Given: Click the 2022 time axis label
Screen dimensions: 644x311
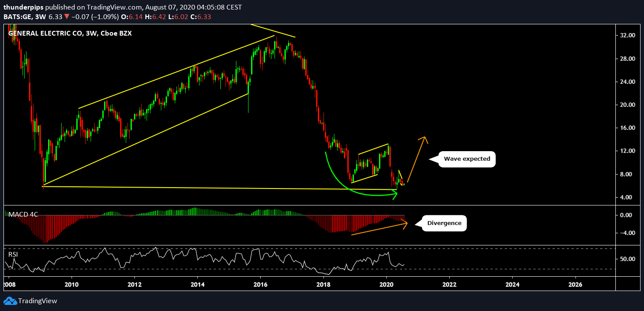Looking at the screenshot, I should 449,285.
